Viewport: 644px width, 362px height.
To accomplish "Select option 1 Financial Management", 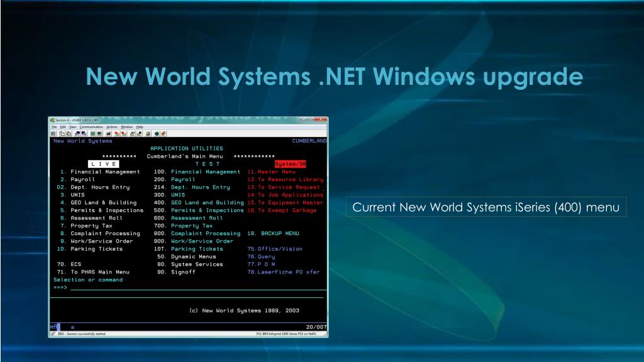I will [x=100, y=172].
